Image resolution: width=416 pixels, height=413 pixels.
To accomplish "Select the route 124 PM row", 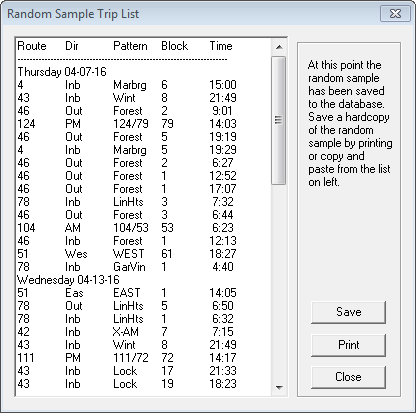I will (x=127, y=124).
